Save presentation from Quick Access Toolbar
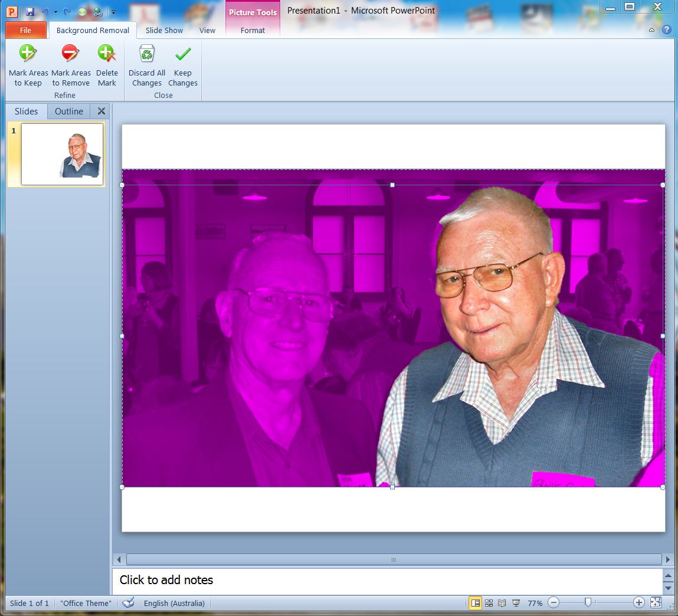Image resolution: width=678 pixels, height=616 pixels. 30,12
